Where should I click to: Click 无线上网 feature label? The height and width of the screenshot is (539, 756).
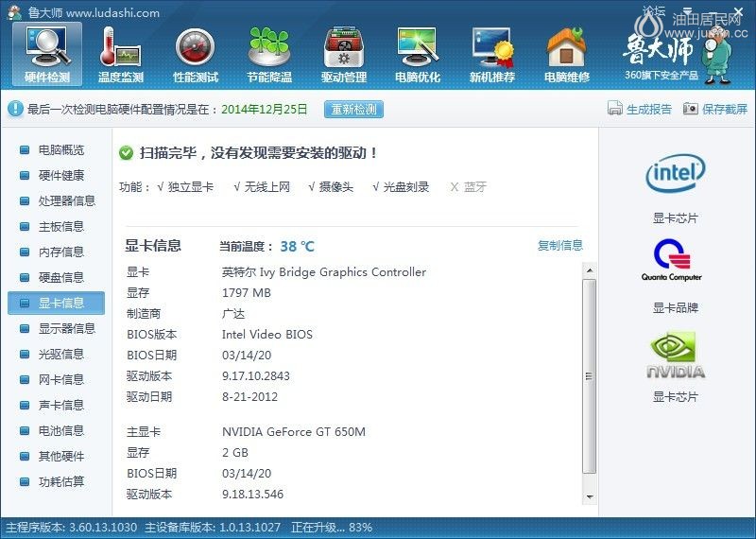266,187
